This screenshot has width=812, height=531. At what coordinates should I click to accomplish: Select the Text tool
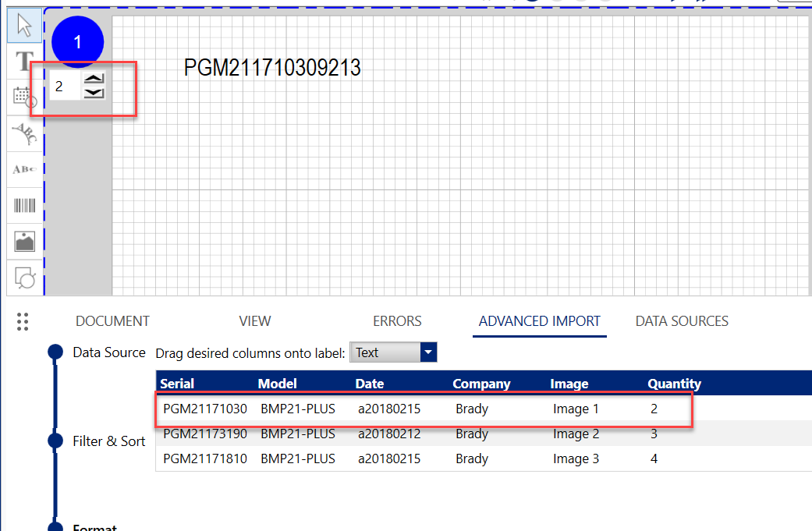pyautogui.click(x=25, y=62)
